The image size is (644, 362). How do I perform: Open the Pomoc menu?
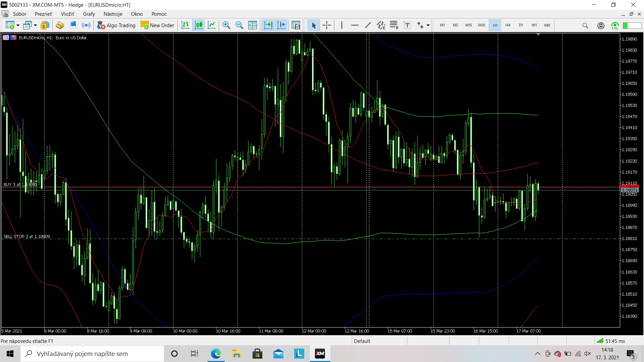(159, 14)
